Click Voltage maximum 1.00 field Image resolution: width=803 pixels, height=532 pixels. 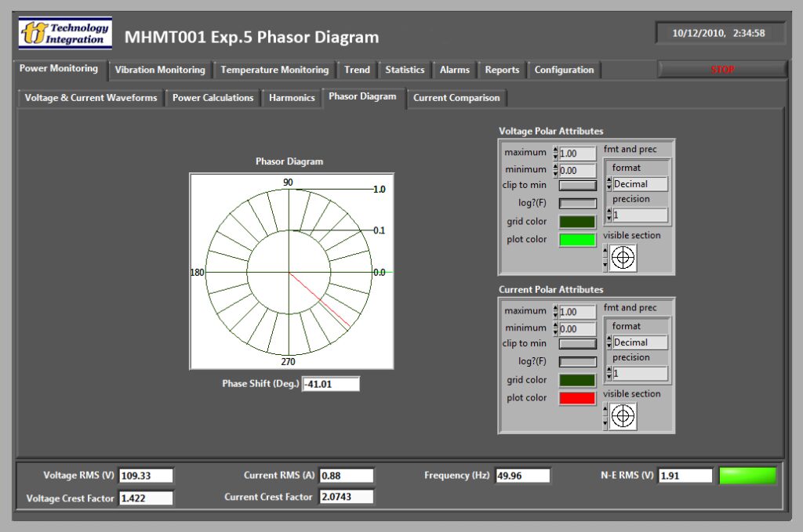point(578,154)
